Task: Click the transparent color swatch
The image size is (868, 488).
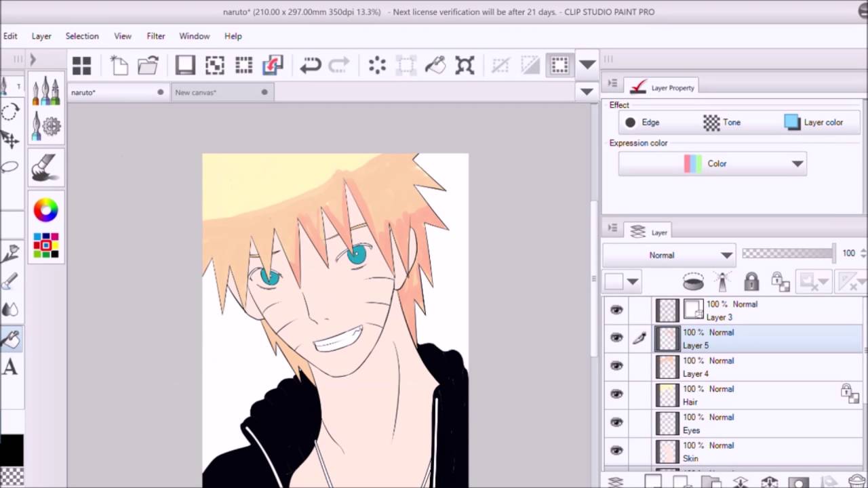Action: tap(11, 476)
